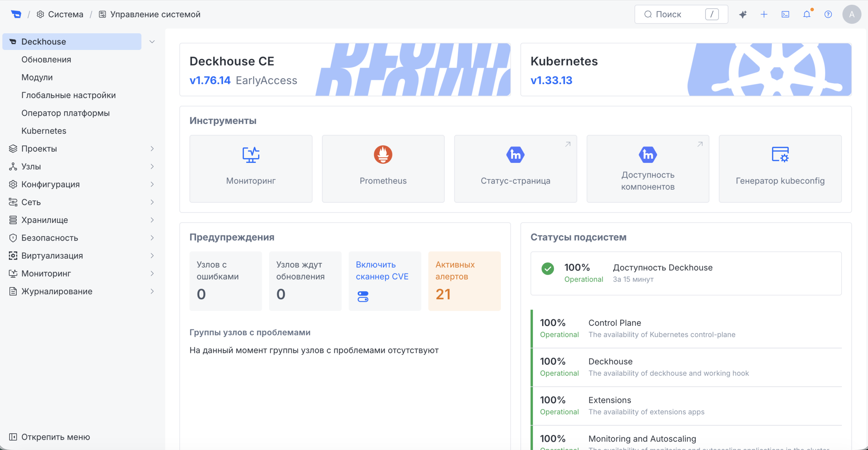The height and width of the screenshot is (450, 868).
Task: Click the Deckhouse version v1.76.14 link
Action: [x=210, y=80]
